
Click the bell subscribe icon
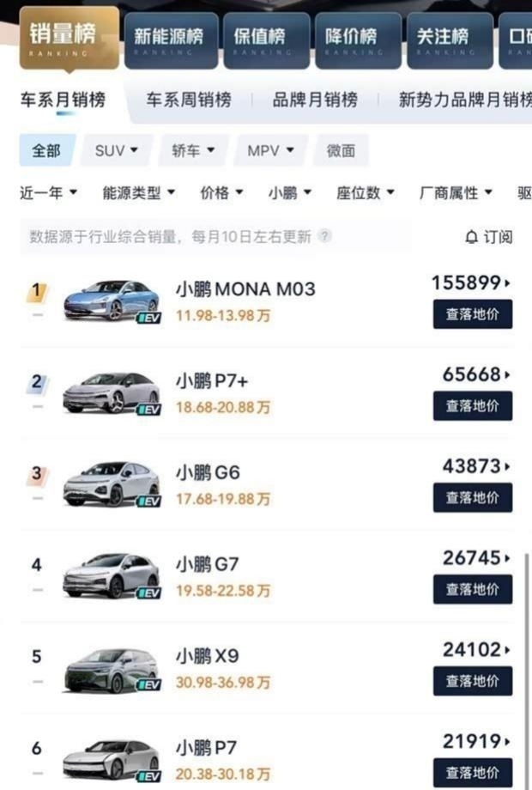click(x=471, y=237)
